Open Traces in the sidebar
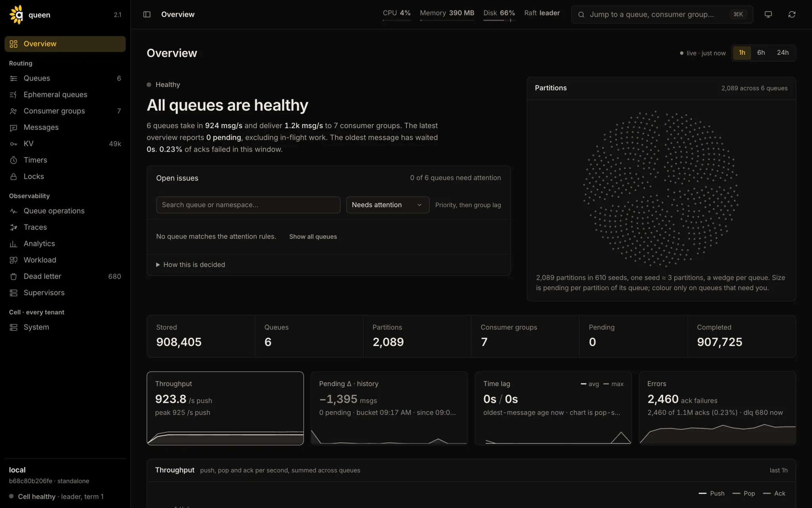Image resolution: width=812 pixels, height=508 pixels. point(65,227)
